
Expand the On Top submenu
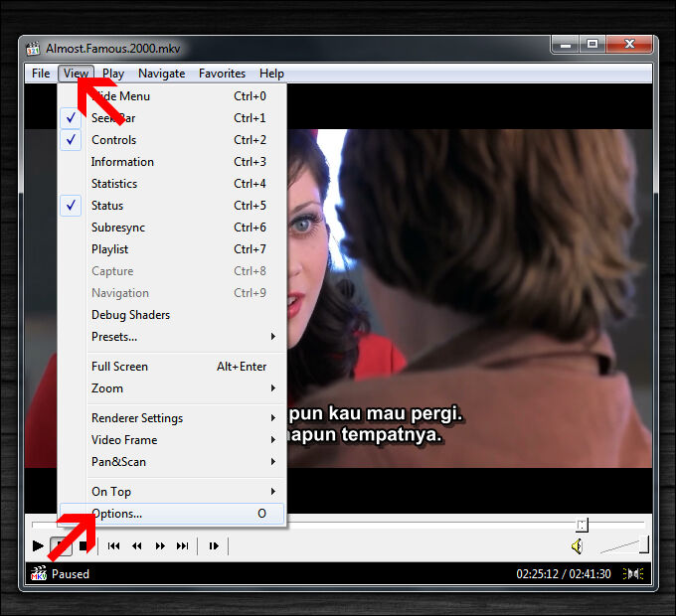[172, 492]
